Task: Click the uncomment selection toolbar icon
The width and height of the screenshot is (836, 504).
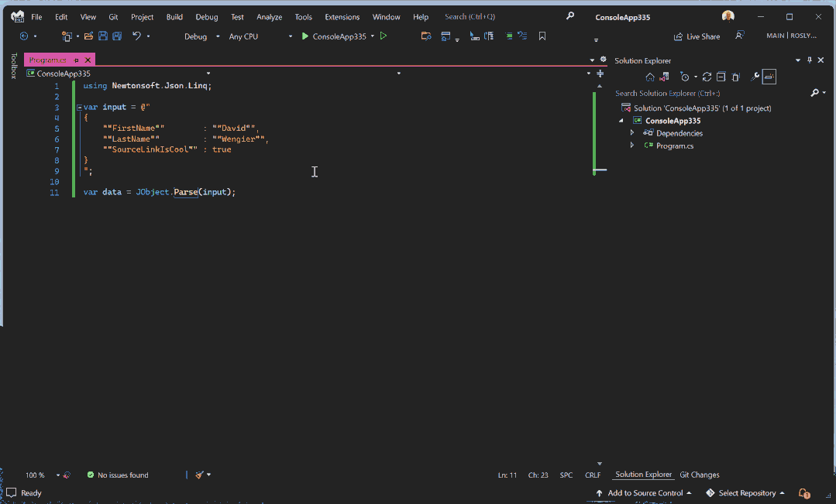Action: [522, 36]
